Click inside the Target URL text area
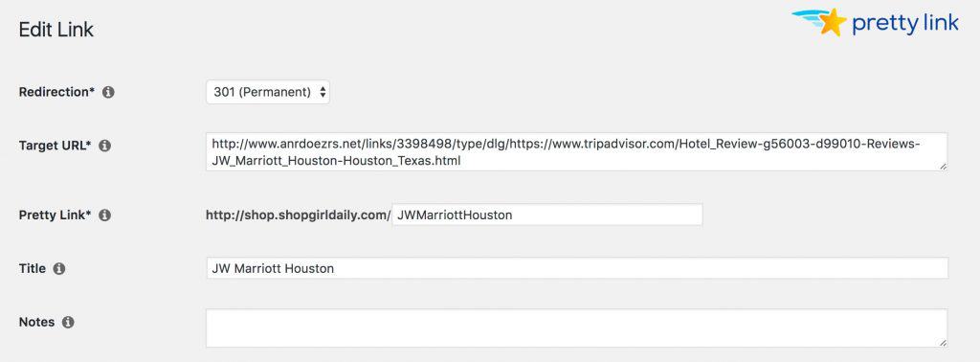This screenshot has height=362, width=980. 576,151
